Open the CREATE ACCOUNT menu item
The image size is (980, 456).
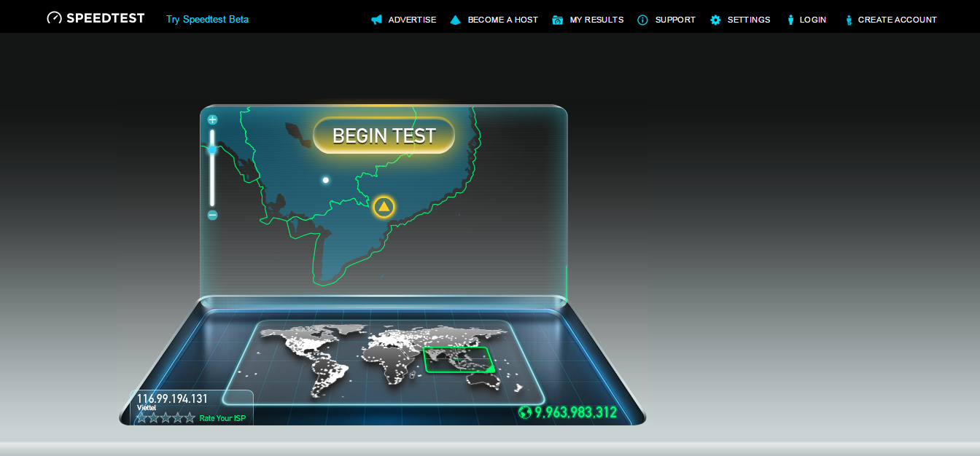(898, 20)
